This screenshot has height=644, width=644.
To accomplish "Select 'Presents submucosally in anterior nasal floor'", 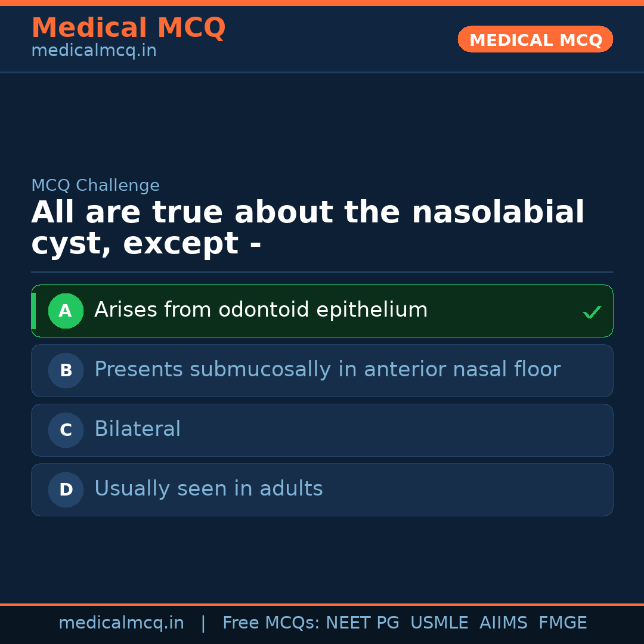I will click(327, 370).
